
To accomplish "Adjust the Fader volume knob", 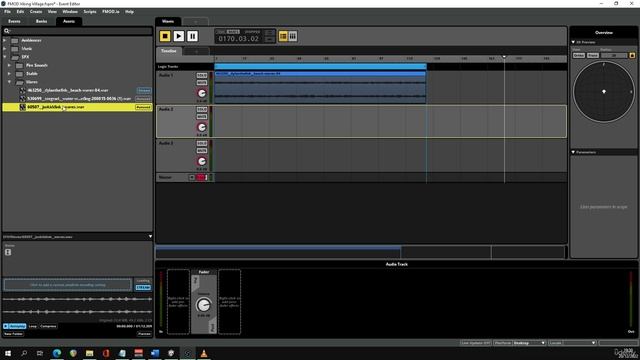I will click(203, 305).
